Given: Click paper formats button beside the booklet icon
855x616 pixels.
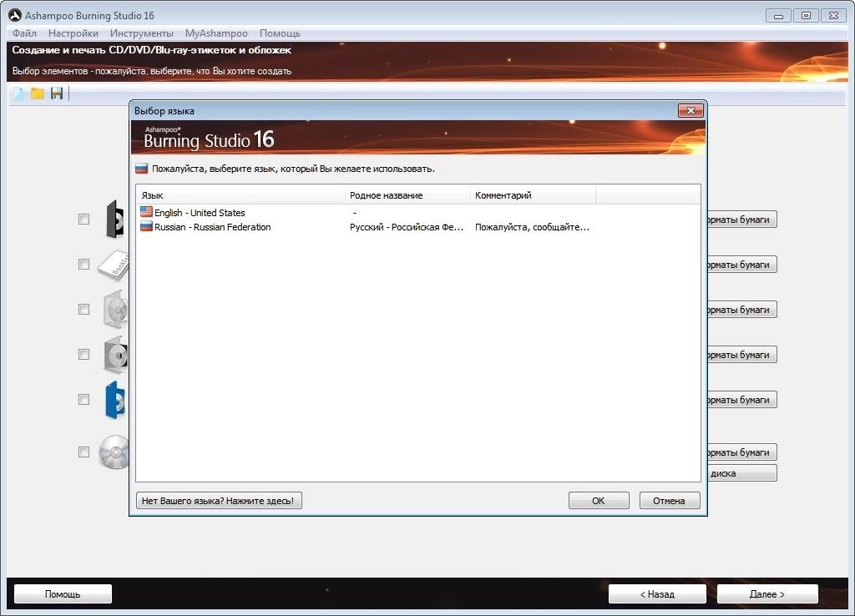Looking at the screenshot, I should (742, 265).
